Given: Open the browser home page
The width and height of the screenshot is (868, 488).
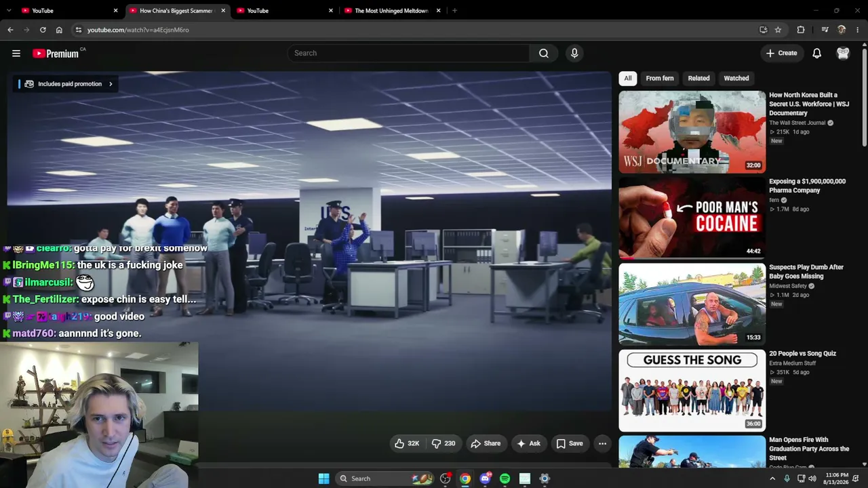Looking at the screenshot, I should [59, 30].
